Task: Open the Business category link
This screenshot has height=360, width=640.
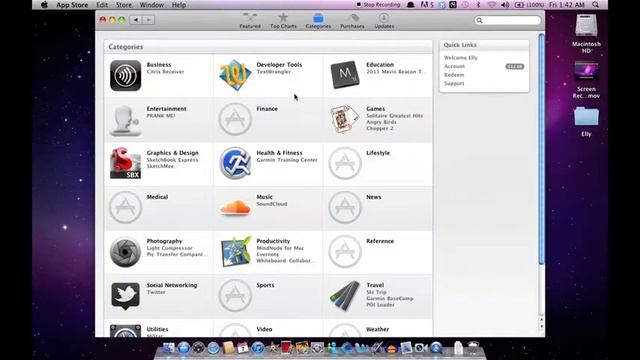Action: pos(159,64)
